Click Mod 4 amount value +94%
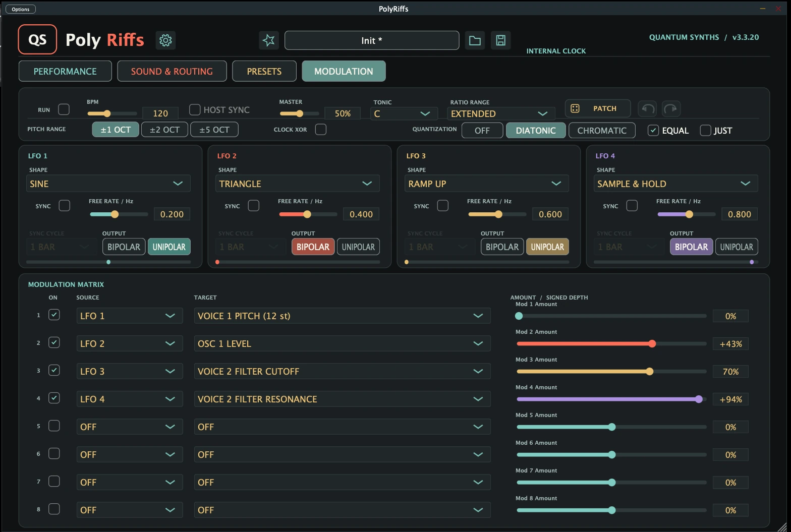 click(x=730, y=399)
